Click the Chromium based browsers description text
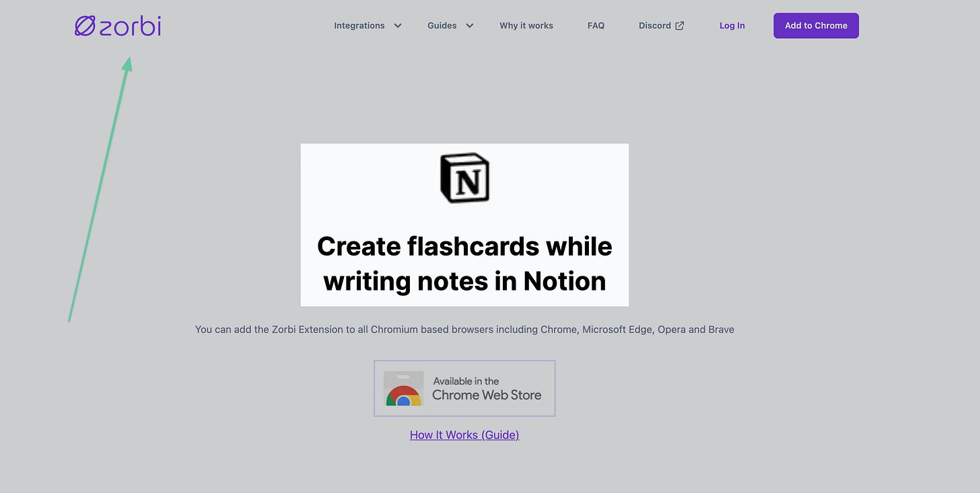This screenshot has height=493, width=980. (x=464, y=330)
